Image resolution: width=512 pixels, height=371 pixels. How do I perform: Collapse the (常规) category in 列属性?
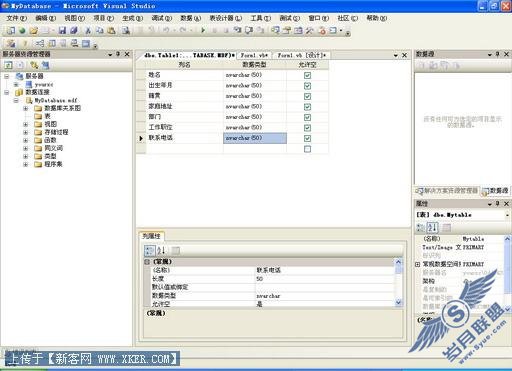tap(147, 262)
